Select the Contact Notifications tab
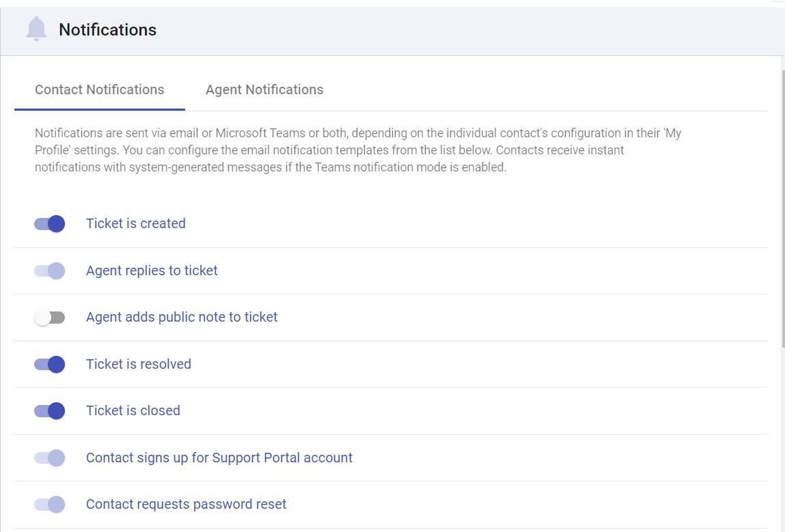 point(99,89)
